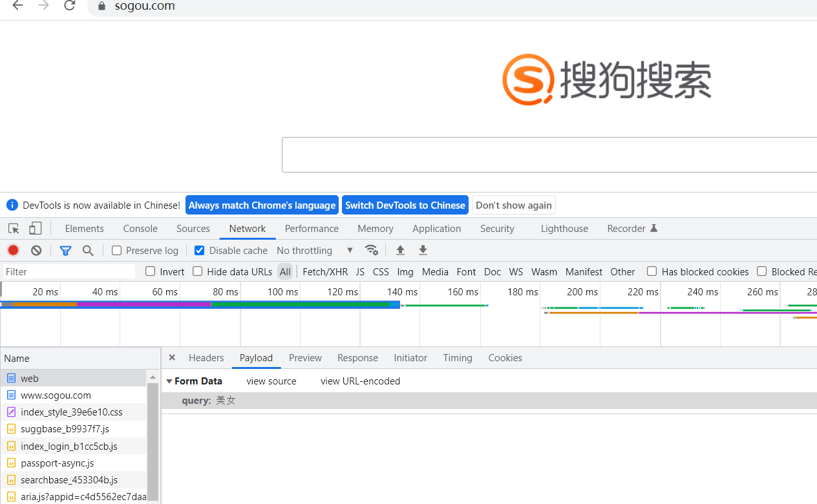View the Initiator tab
Image resolution: width=817 pixels, height=504 pixels.
[410, 358]
